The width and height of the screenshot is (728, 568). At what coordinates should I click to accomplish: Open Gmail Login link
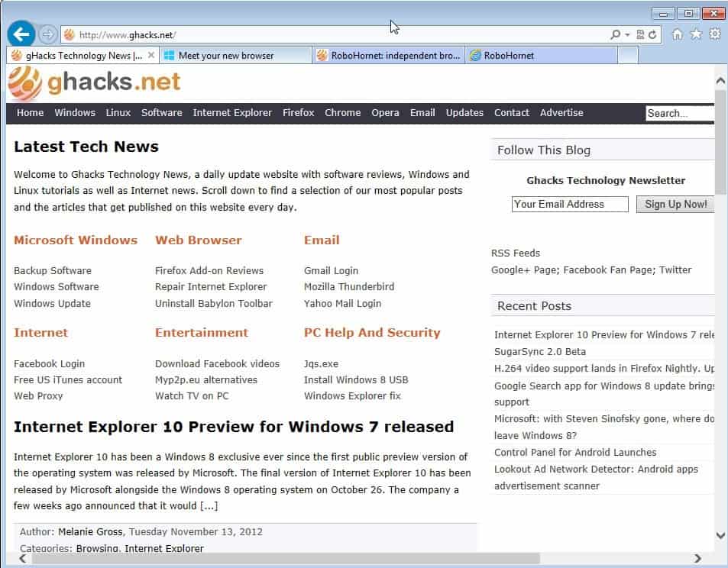pyautogui.click(x=331, y=270)
